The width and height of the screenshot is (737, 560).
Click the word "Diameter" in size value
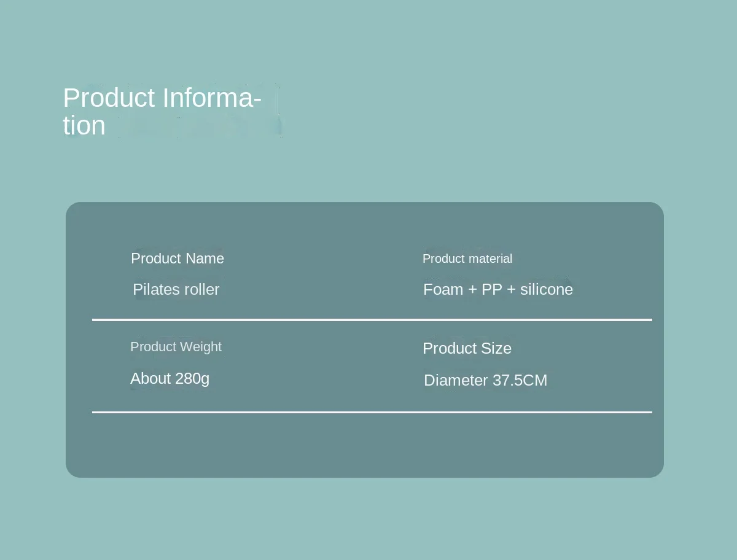point(456,380)
